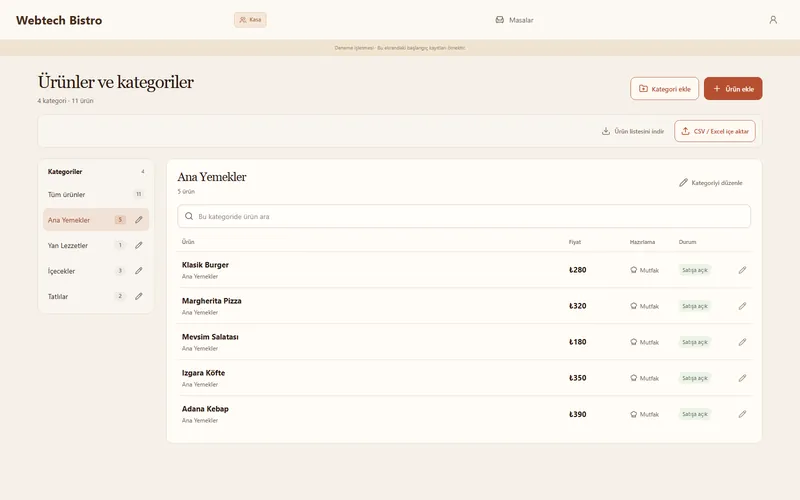Switch to the Masalar tab
800x500 pixels.
click(x=514, y=20)
